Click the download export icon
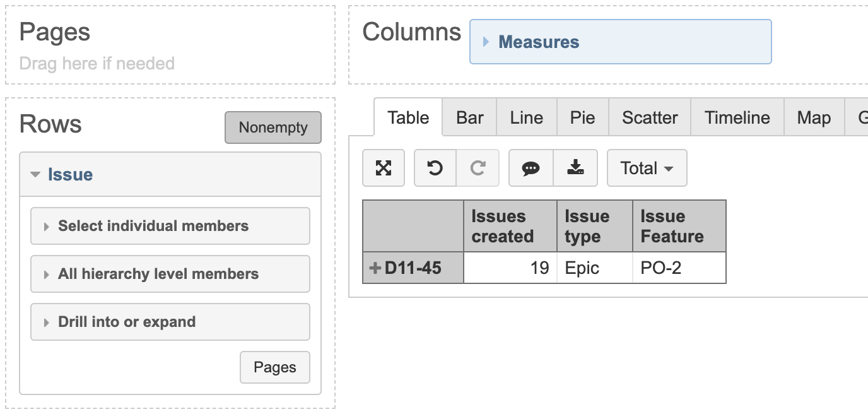The image size is (868, 414). tap(575, 168)
